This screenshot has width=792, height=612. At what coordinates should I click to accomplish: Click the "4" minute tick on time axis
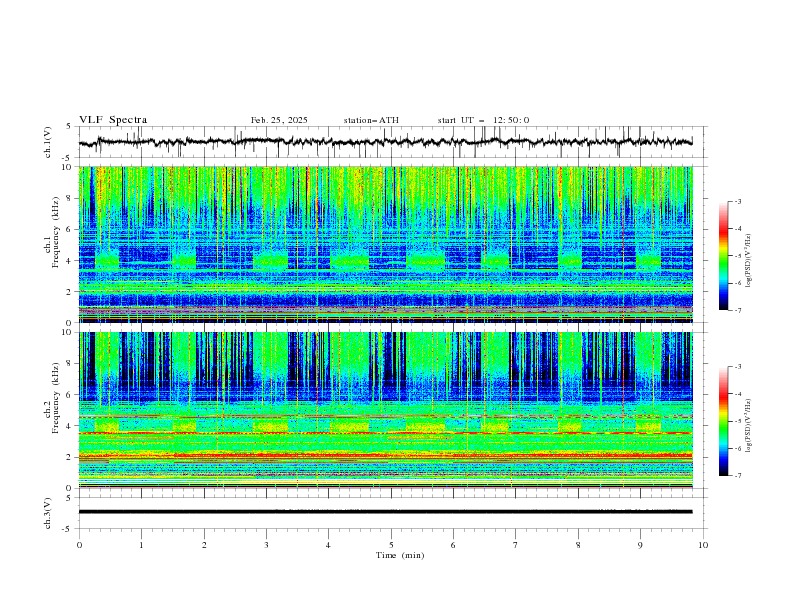(x=328, y=545)
